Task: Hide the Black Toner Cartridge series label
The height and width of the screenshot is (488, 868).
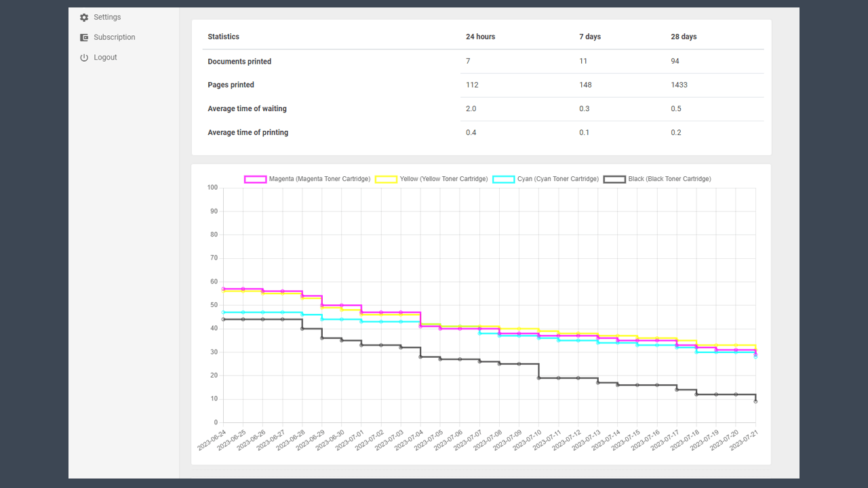Action: (x=669, y=179)
